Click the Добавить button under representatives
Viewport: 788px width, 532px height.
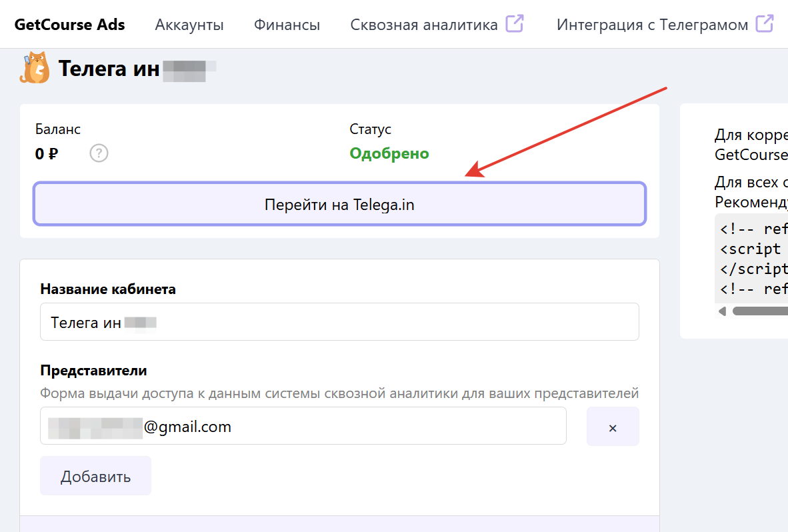tap(95, 475)
